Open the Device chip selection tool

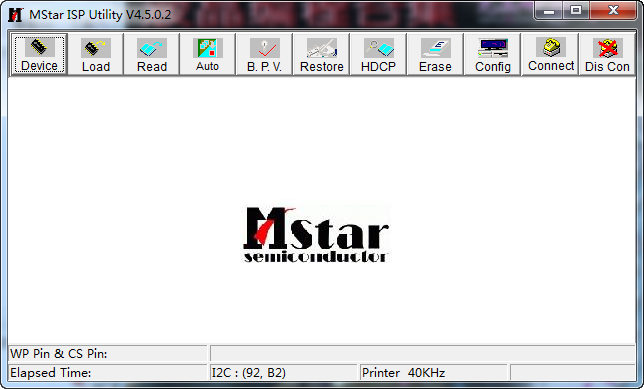tap(39, 55)
